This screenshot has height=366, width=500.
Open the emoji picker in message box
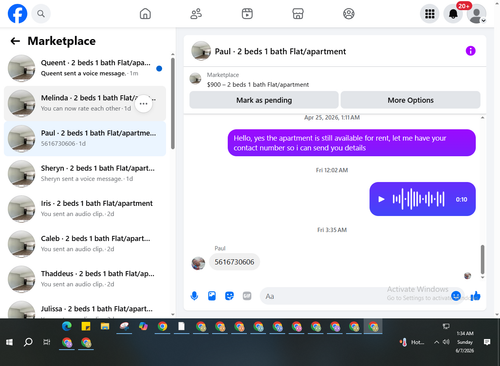point(456,295)
